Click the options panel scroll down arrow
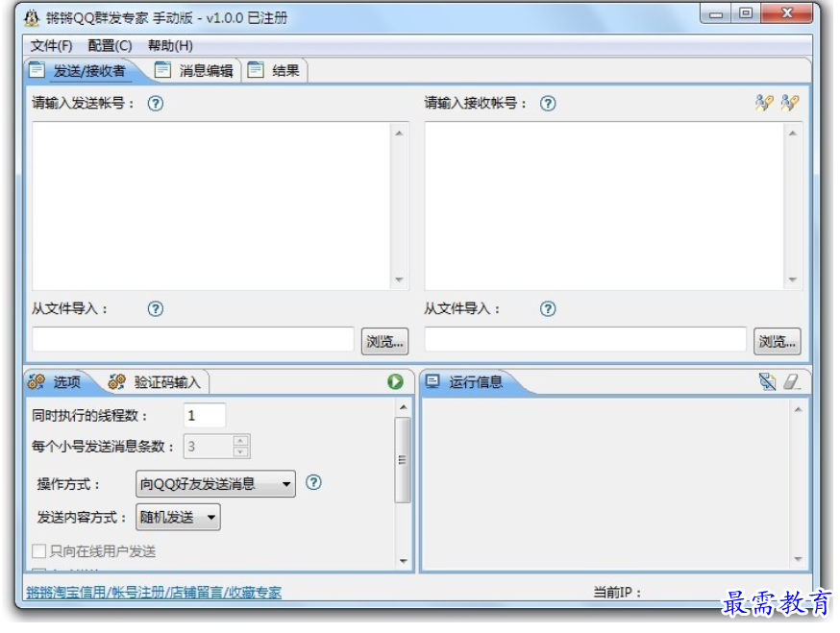840x633 pixels. pyautogui.click(x=404, y=561)
